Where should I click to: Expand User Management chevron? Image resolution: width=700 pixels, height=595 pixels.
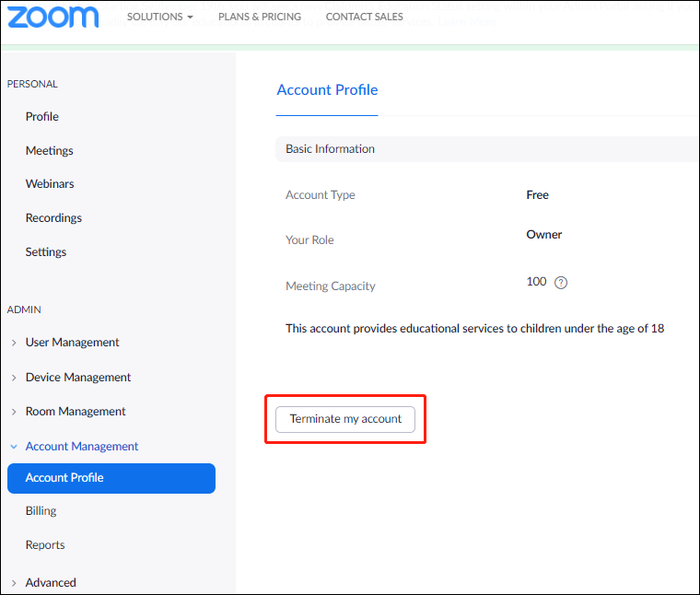click(x=14, y=343)
